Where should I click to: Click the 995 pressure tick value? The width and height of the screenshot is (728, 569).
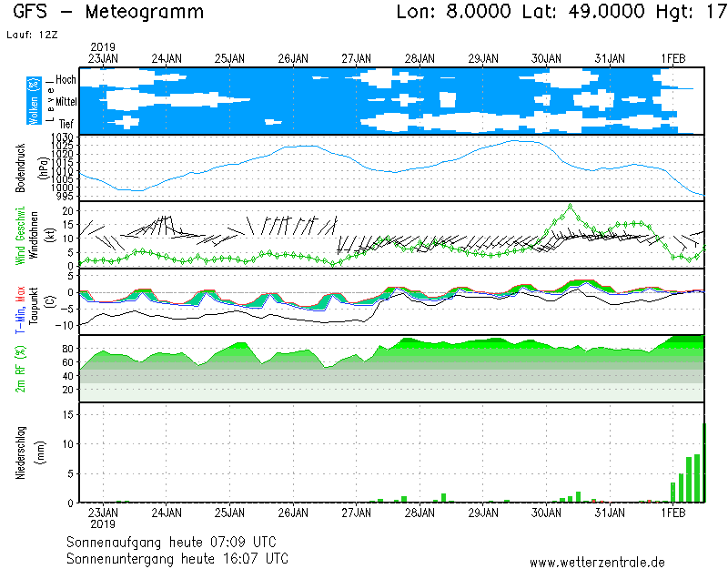[65, 196]
